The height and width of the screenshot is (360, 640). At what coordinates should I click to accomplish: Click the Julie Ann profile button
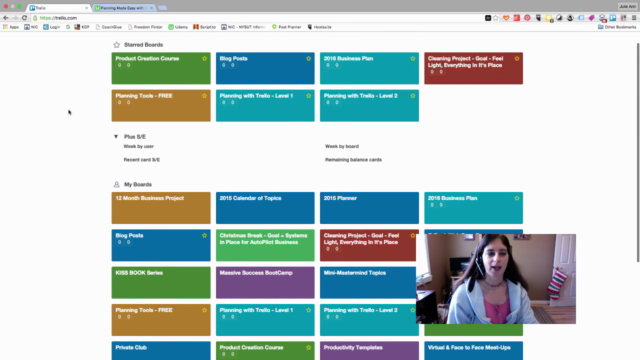click(627, 6)
